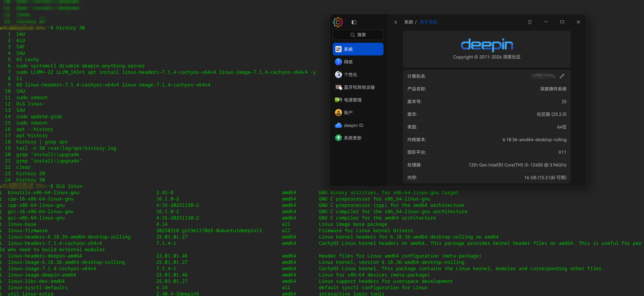Click 系统 in the breadcrumb

(409, 22)
